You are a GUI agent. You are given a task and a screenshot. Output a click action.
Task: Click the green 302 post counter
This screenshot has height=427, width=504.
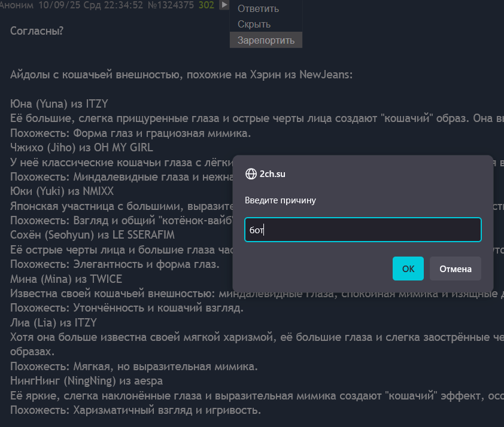pos(207,5)
